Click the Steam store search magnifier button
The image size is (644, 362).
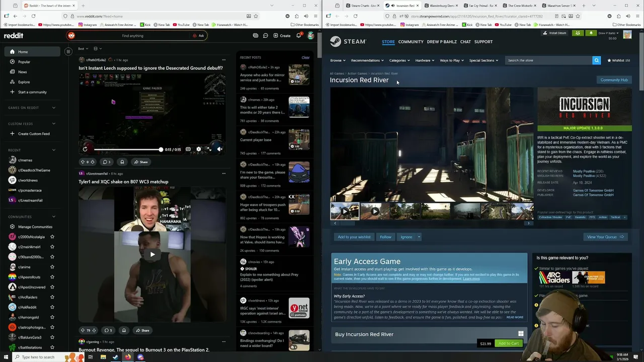tap(596, 60)
